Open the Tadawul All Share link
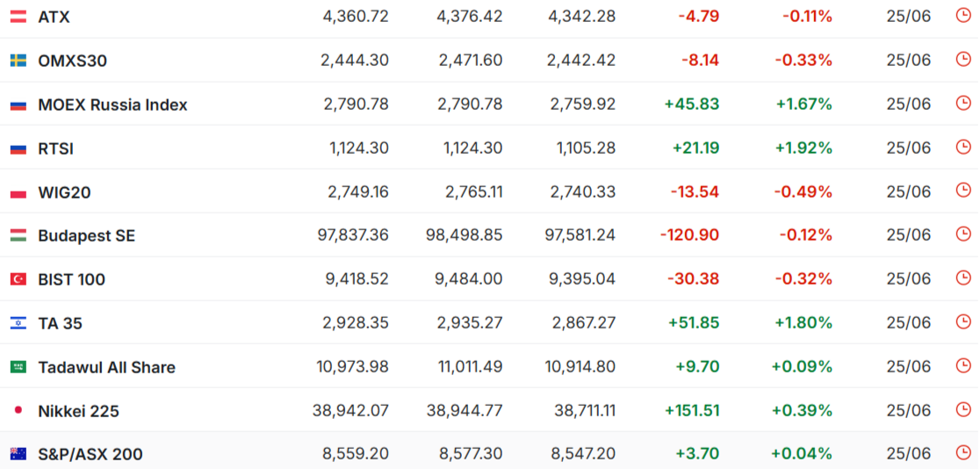Screen dimensions: 980x469 107,367
